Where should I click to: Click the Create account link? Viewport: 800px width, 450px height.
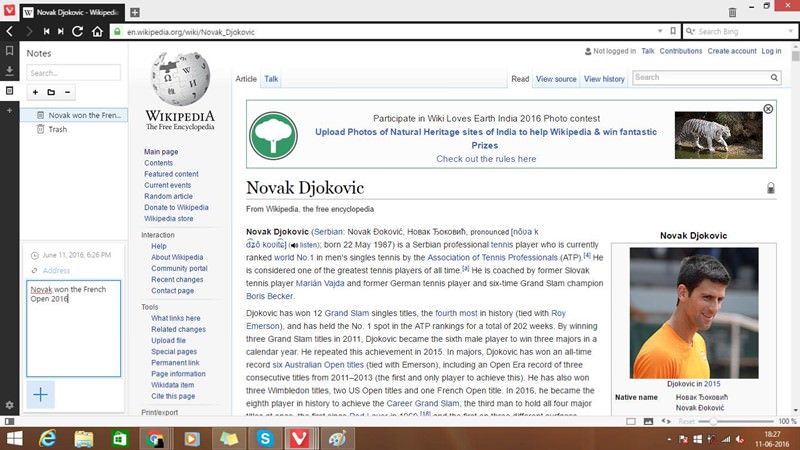click(732, 51)
